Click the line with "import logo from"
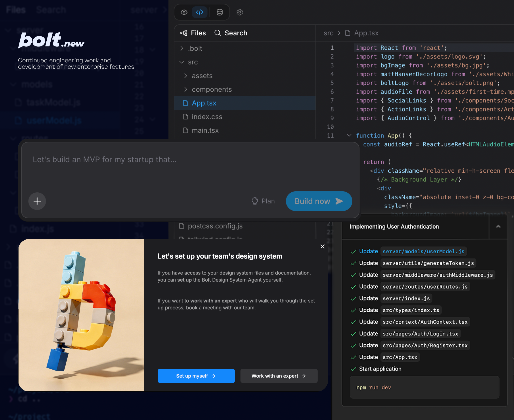514x420 pixels. click(421, 57)
